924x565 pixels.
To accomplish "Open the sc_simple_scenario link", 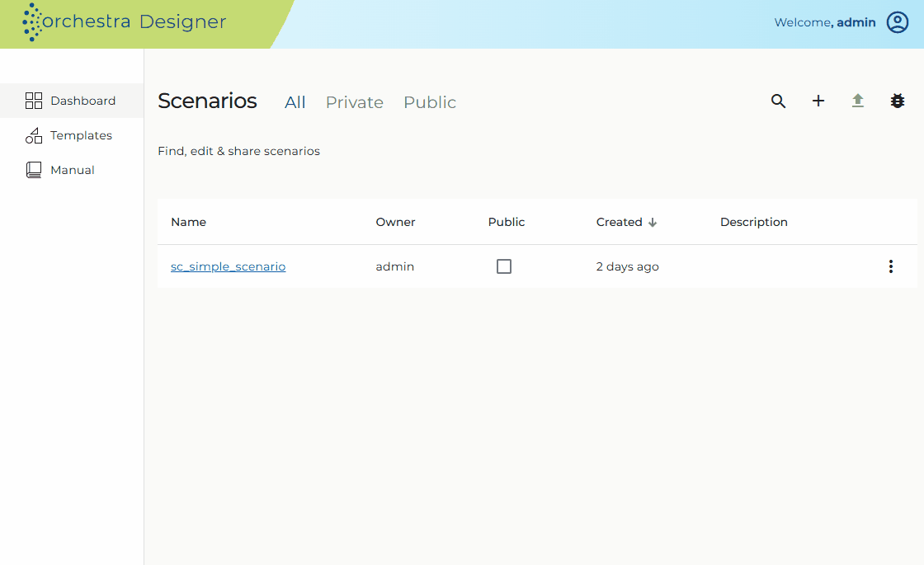I will tap(228, 266).
